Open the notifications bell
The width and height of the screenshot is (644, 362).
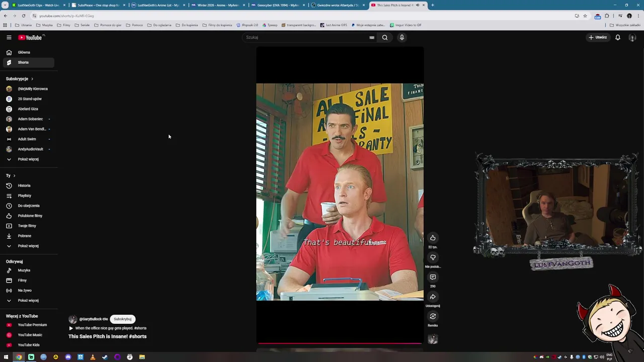(618, 37)
